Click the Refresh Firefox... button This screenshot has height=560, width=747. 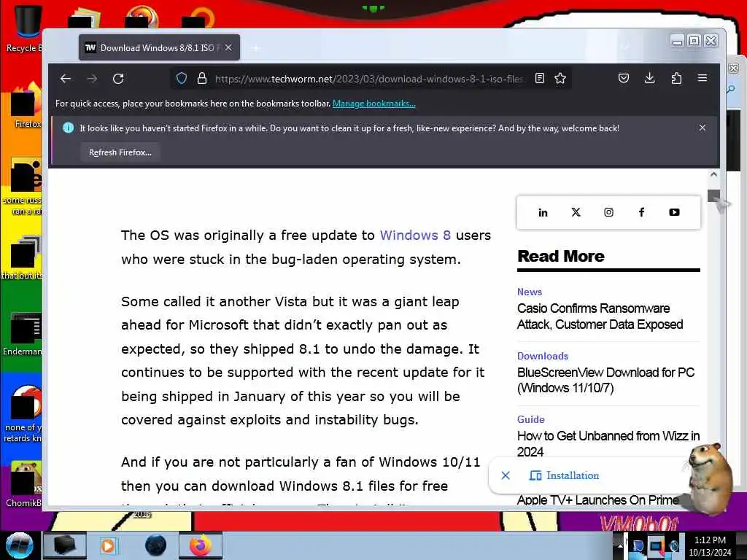[x=120, y=152]
